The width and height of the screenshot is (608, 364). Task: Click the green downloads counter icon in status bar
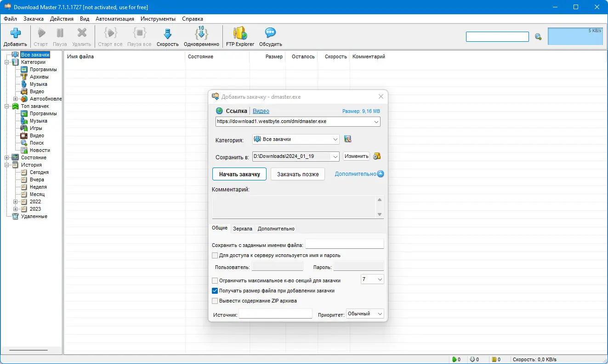click(454, 359)
